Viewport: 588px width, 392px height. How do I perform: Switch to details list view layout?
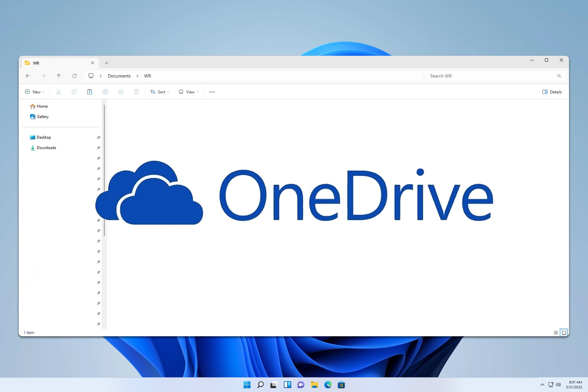click(x=556, y=333)
